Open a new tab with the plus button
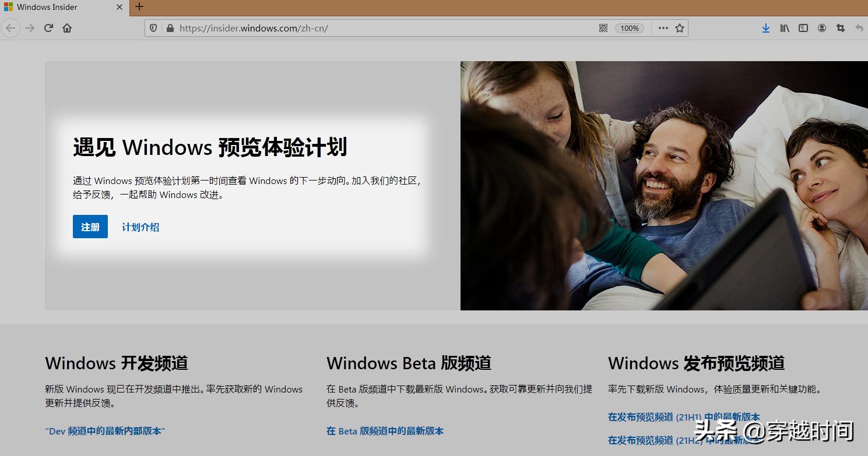Image resolution: width=868 pixels, height=456 pixels. pyautogui.click(x=138, y=7)
